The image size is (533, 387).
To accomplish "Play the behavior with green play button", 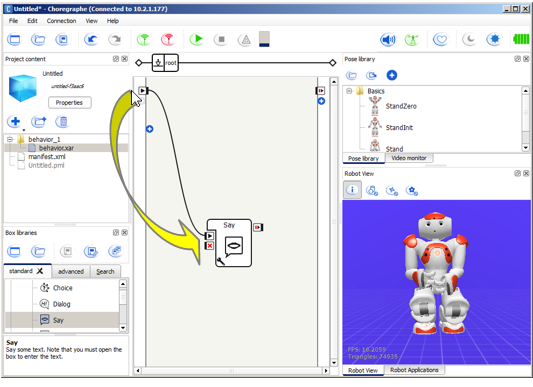I will click(196, 39).
